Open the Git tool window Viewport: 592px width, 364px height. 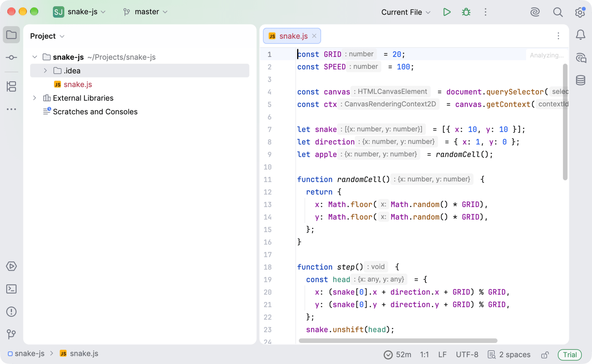click(11, 334)
